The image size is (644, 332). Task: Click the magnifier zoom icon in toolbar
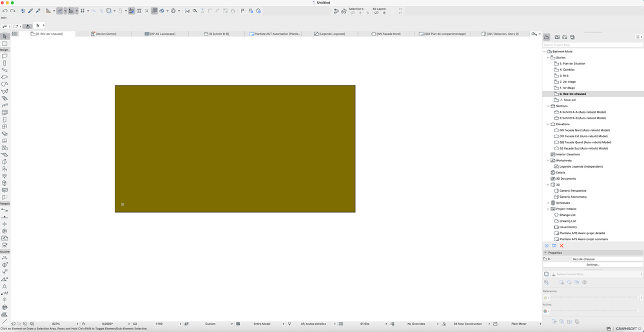coord(195,11)
